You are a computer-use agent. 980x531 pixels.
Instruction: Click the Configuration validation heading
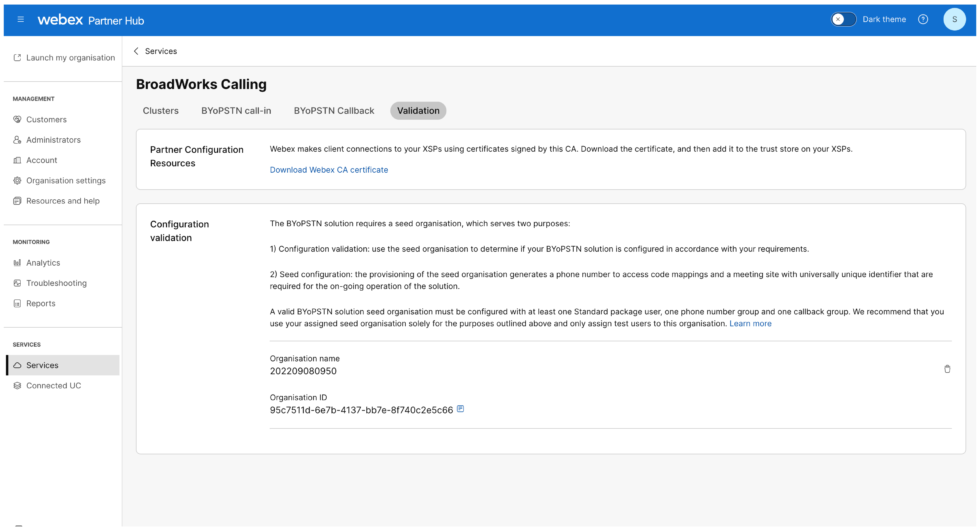tap(180, 231)
